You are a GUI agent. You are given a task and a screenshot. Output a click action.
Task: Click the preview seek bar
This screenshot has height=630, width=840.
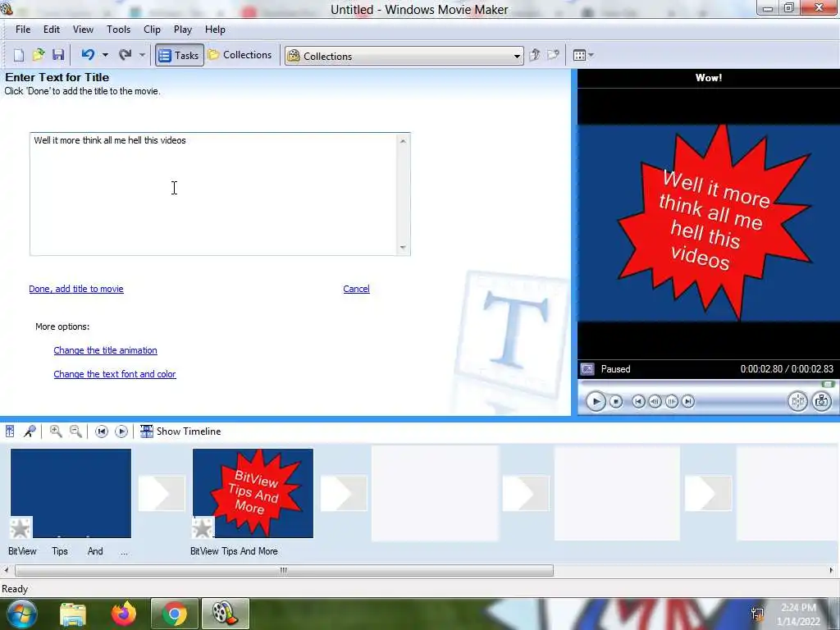tap(707, 384)
